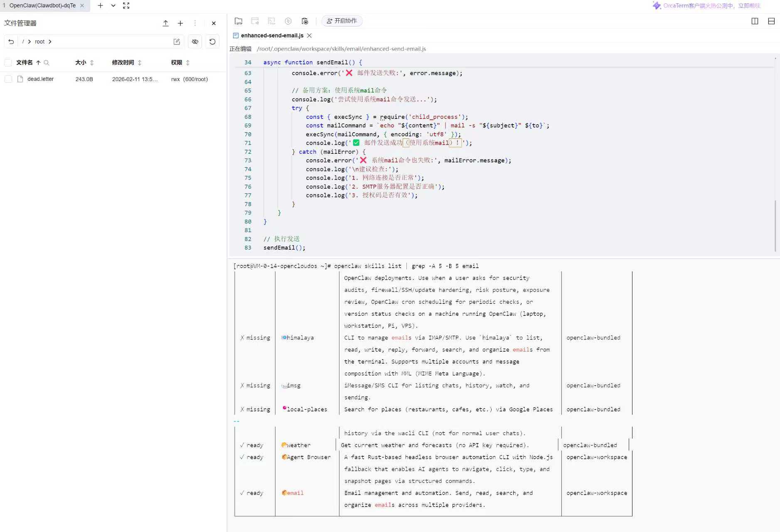Click the code editor vertical scrollbar
The height and width of the screenshot is (532, 780).
pos(775,226)
